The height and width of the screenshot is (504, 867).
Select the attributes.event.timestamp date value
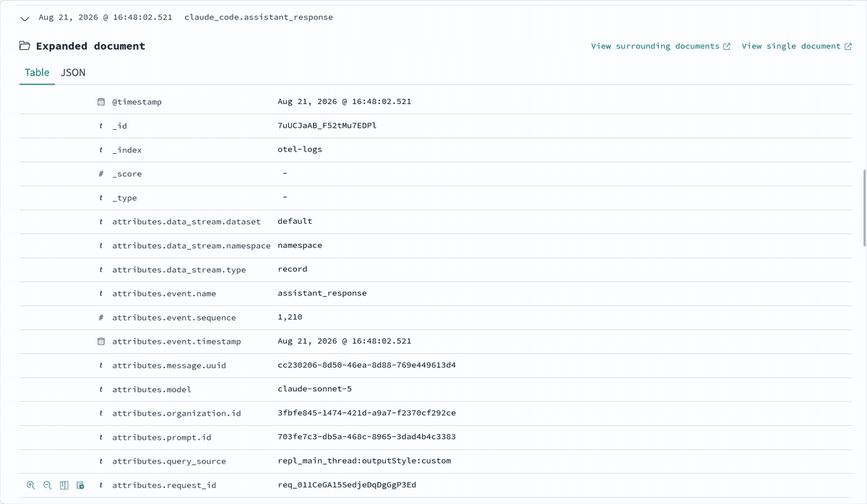tap(345, 341)
